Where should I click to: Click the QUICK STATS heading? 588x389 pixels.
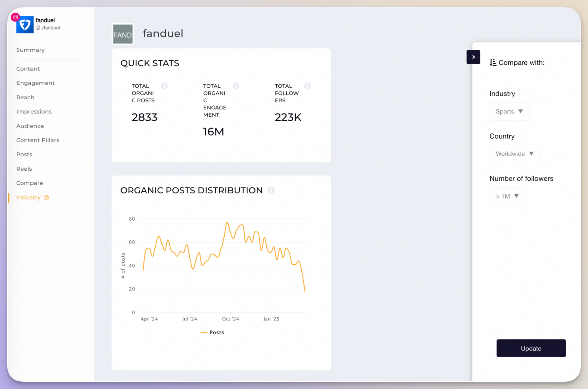(x=150, y=63)
